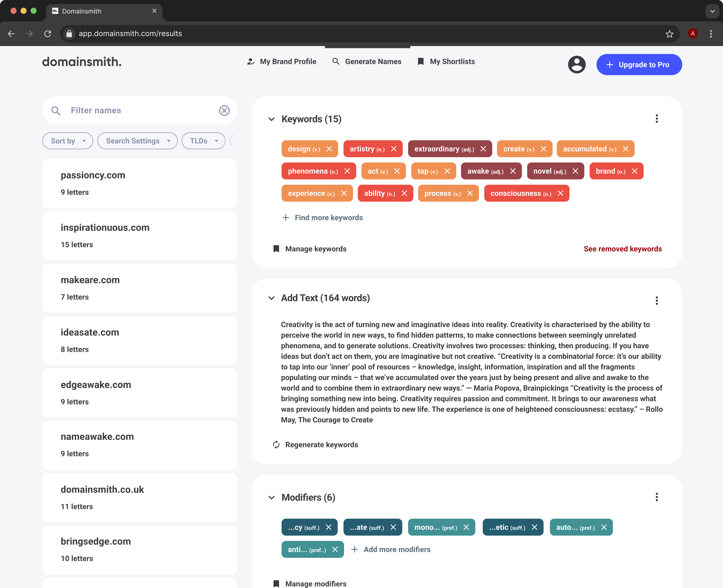
Task: Remove the anti... prefix modifier
Action: (335, 549)
